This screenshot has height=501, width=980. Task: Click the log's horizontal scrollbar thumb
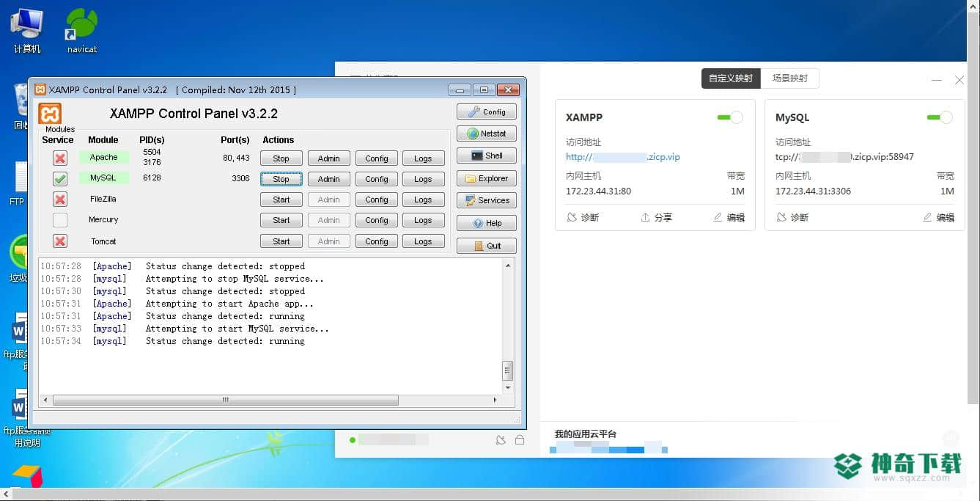coord(226,401)
